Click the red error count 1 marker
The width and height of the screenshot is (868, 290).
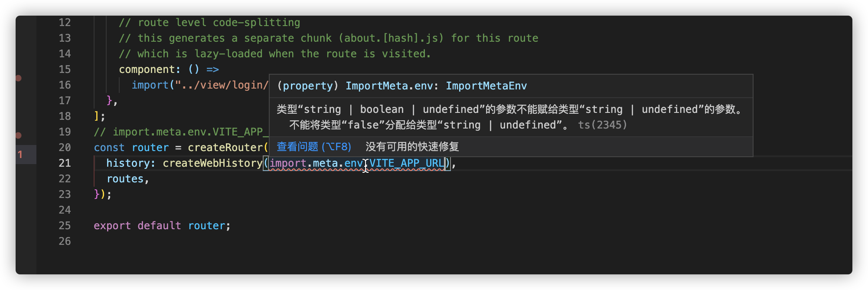[20, 154]
